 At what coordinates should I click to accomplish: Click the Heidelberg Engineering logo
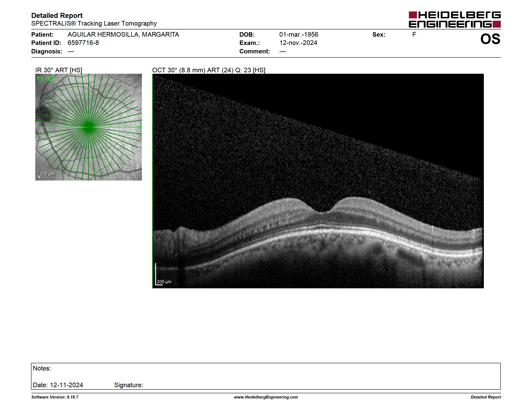point(455,20)
